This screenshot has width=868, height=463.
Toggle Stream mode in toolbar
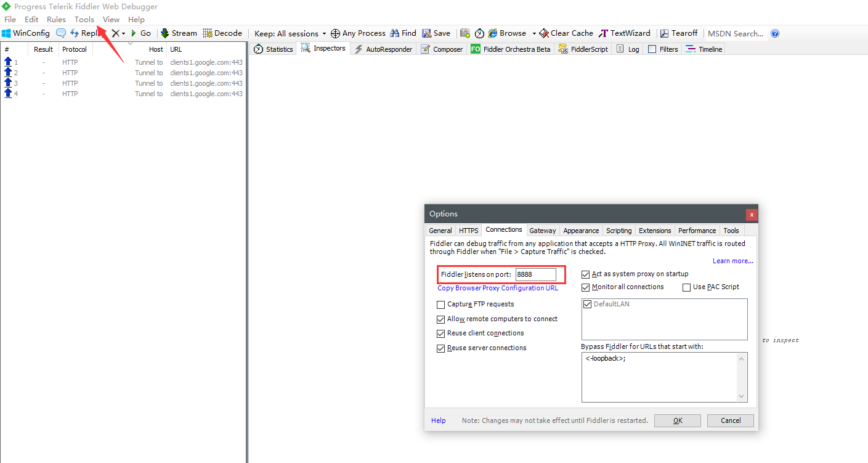179,33
